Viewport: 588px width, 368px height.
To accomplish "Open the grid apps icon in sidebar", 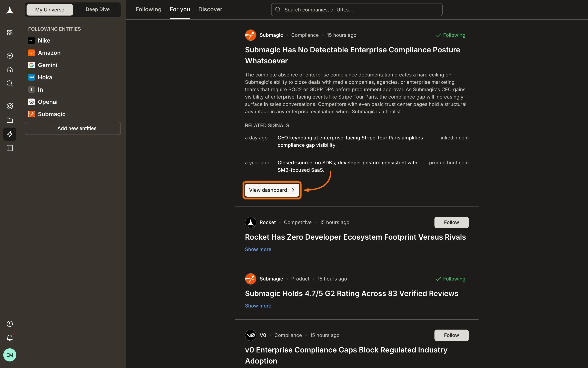I will click(10, 33).
